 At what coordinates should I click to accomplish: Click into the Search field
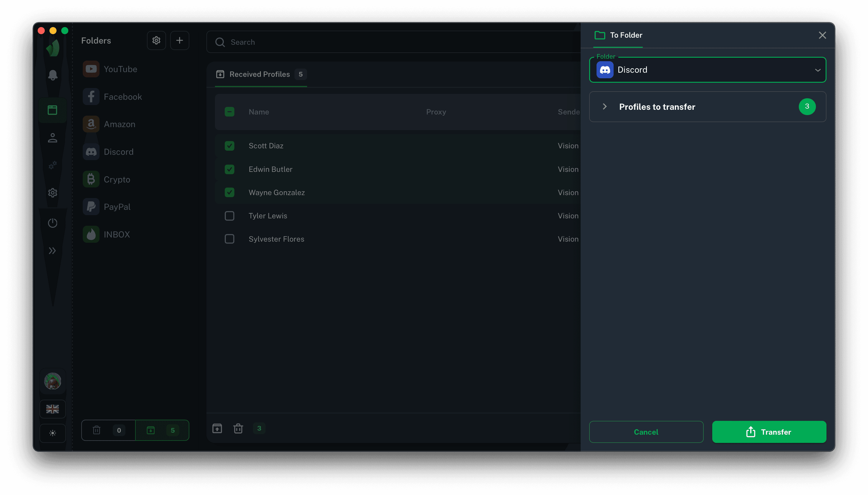(x=391, y=42)
